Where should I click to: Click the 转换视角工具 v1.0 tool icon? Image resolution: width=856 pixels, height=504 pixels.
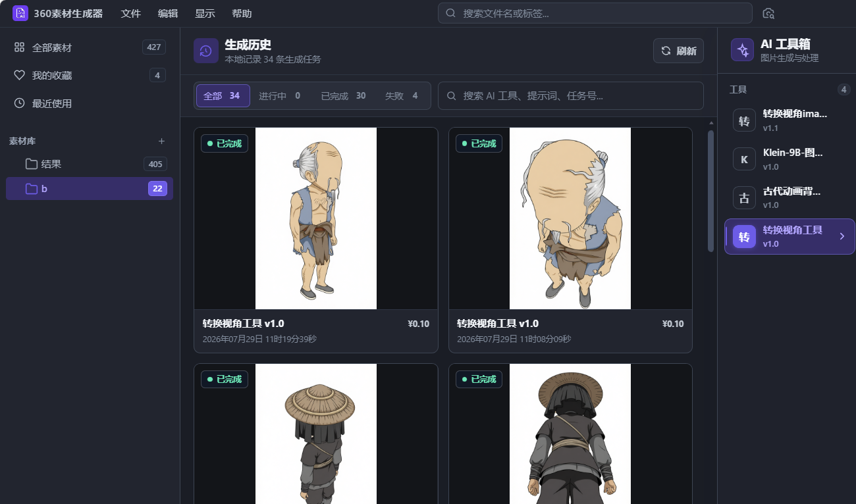coord(744,236)
